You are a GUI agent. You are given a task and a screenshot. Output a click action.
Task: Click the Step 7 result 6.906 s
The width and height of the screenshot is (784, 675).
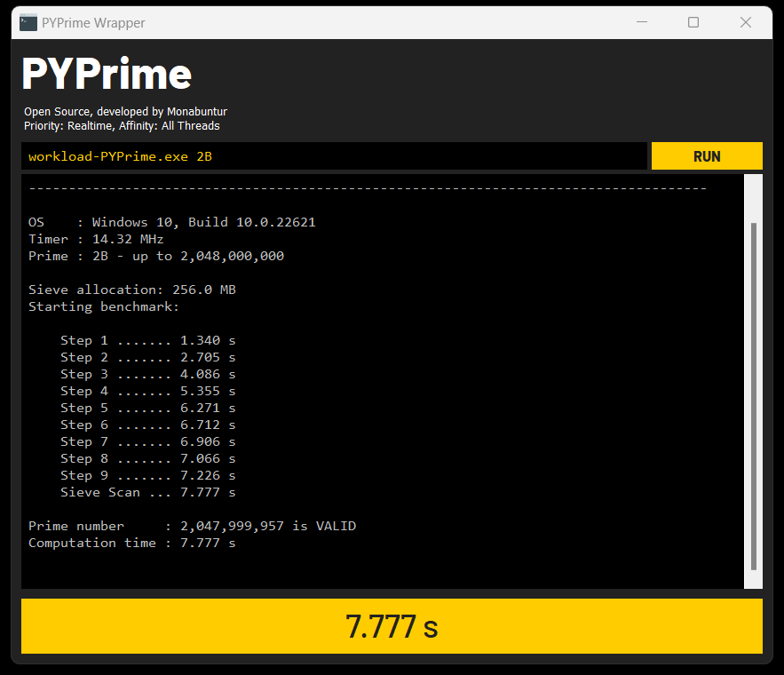pos(148,441)
